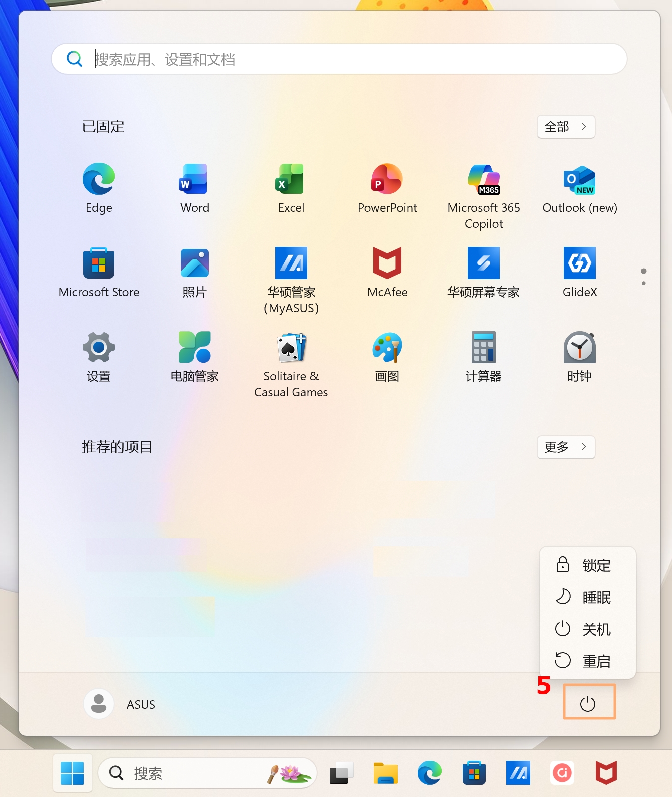Click the Windows Start button on the taskbar
Viewport: 672px width, 797px height.
pyautogui.click(x=72, y=773)
